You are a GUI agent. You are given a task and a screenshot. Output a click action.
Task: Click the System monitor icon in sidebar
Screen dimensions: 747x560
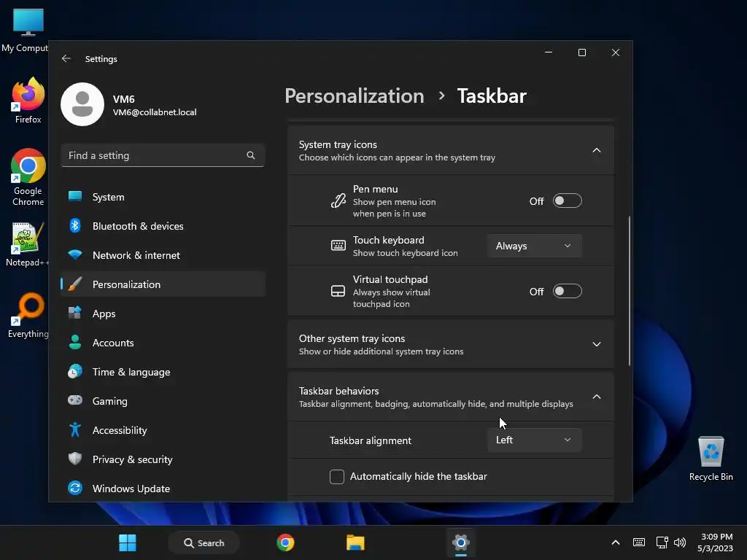click(x=75, y=197)
